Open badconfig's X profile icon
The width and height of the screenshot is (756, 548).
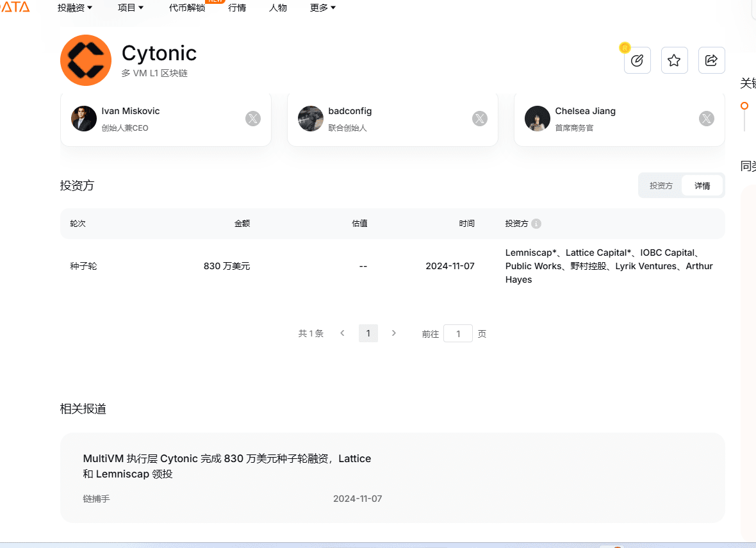coord(480,119)
